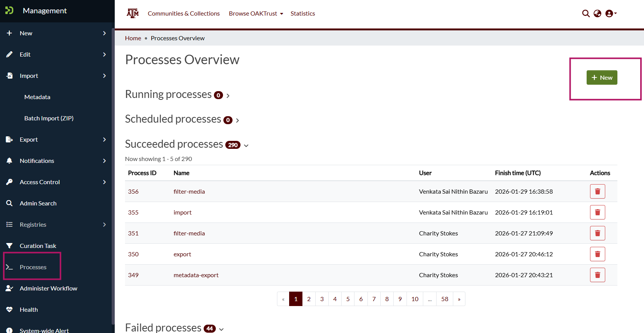The image size is (644, 333).
Task: Go to page 58 of results
Action: click(445, 299)
